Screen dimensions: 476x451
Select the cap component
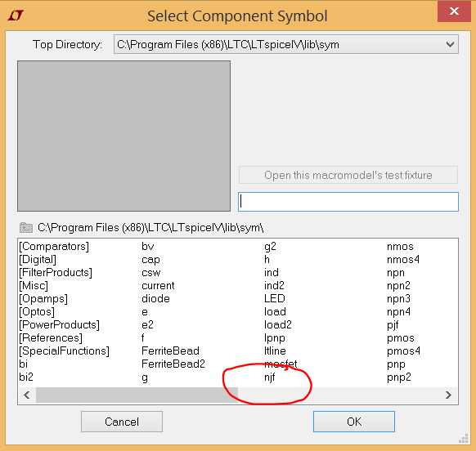150,260
